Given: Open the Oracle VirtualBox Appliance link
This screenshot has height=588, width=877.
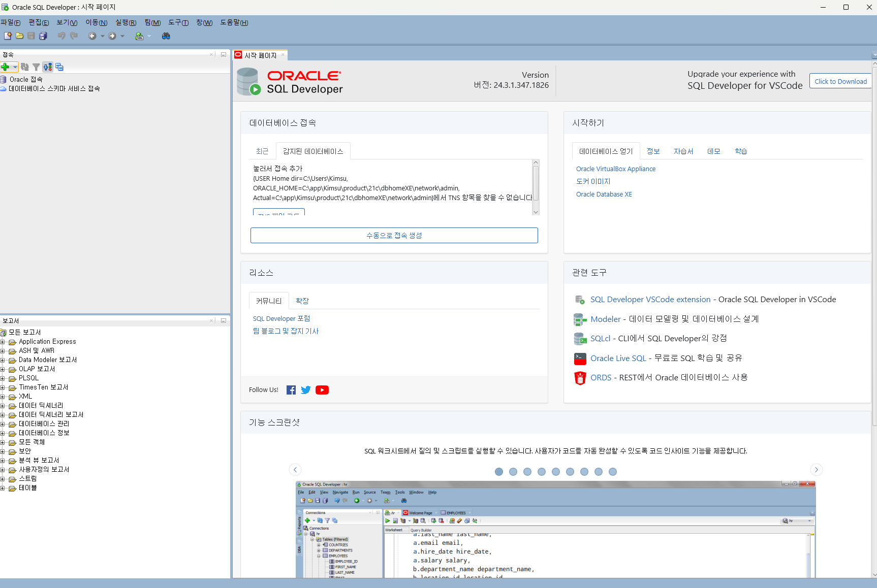Looking at the screenshot, I should (616, 169).
